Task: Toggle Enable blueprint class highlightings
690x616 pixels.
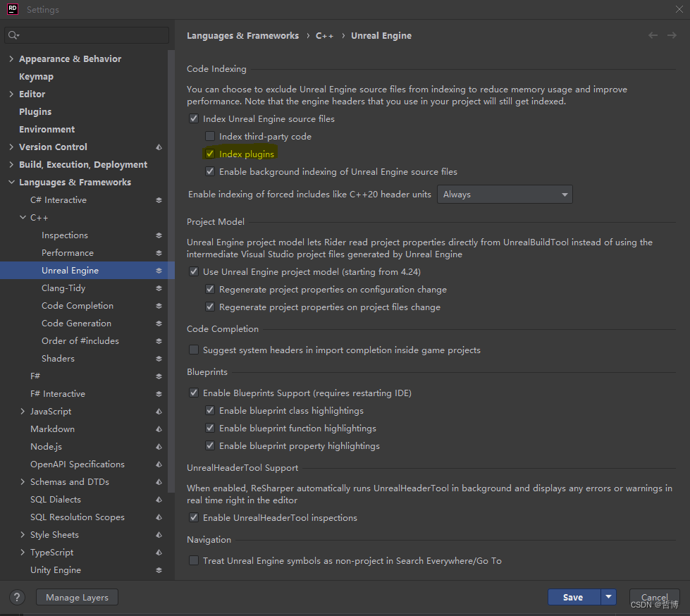Action: [210, 410]
